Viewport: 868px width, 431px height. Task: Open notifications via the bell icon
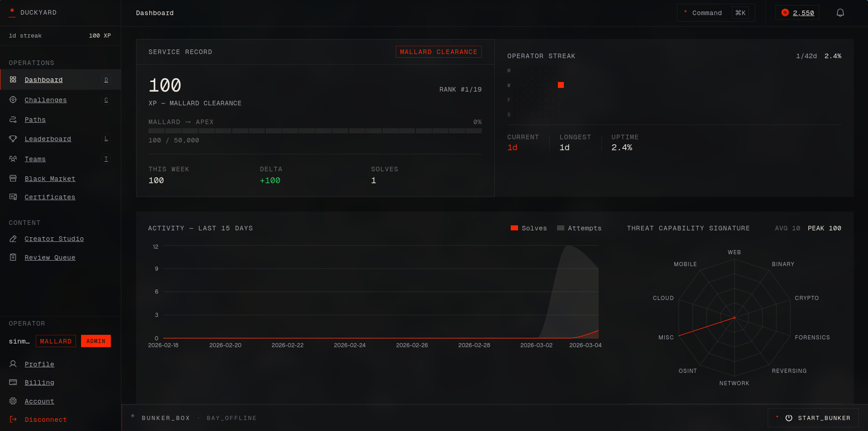841,12
